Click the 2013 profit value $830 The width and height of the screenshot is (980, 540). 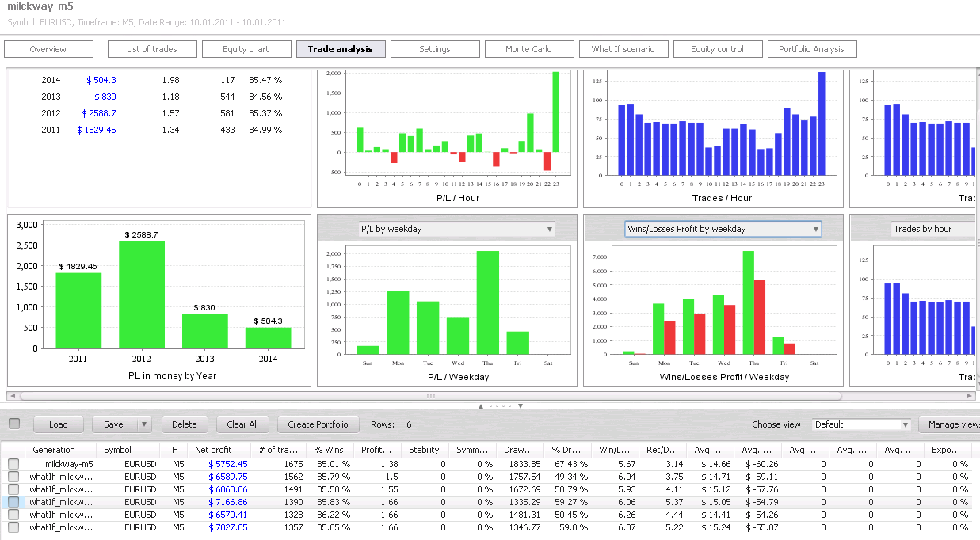(105, 97)
